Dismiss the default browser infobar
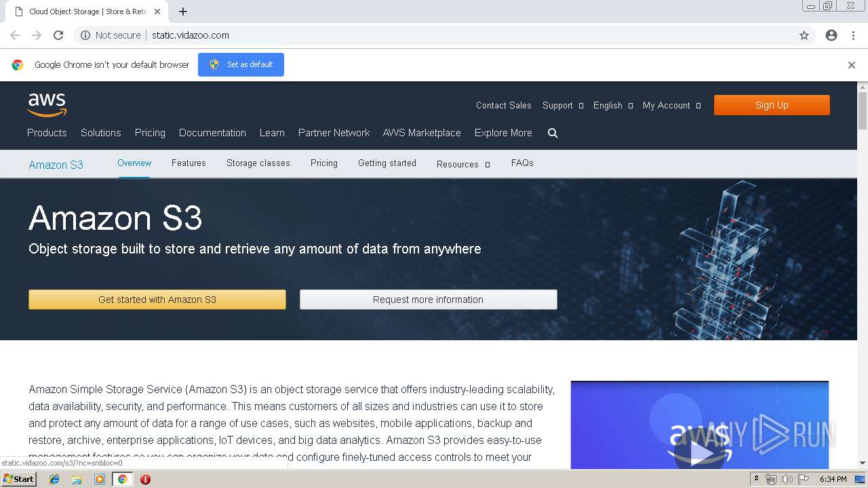The width and height of the screenshot is (868, 488). click(x=852, y=65)
